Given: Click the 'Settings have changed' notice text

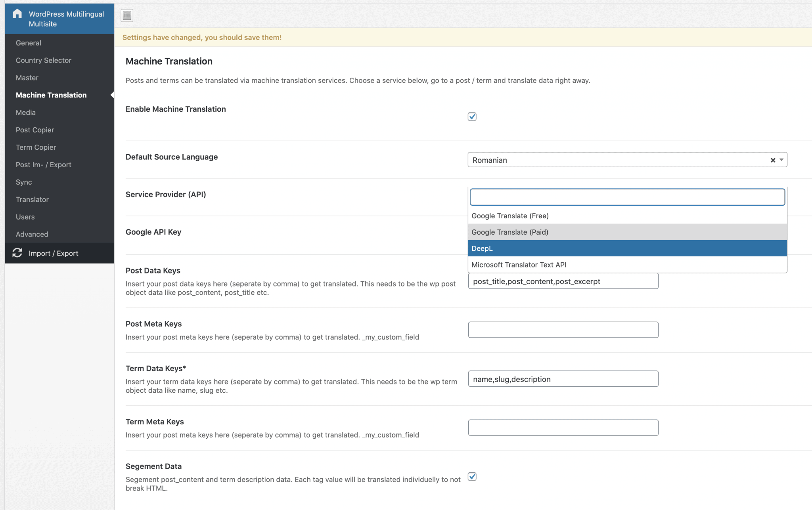Looking at the screenshot, I should tap(202, 38).
